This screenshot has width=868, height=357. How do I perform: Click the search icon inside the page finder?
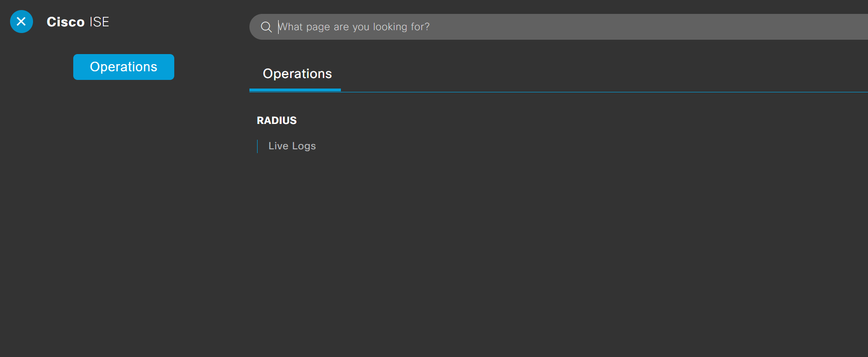coord(266,27)
